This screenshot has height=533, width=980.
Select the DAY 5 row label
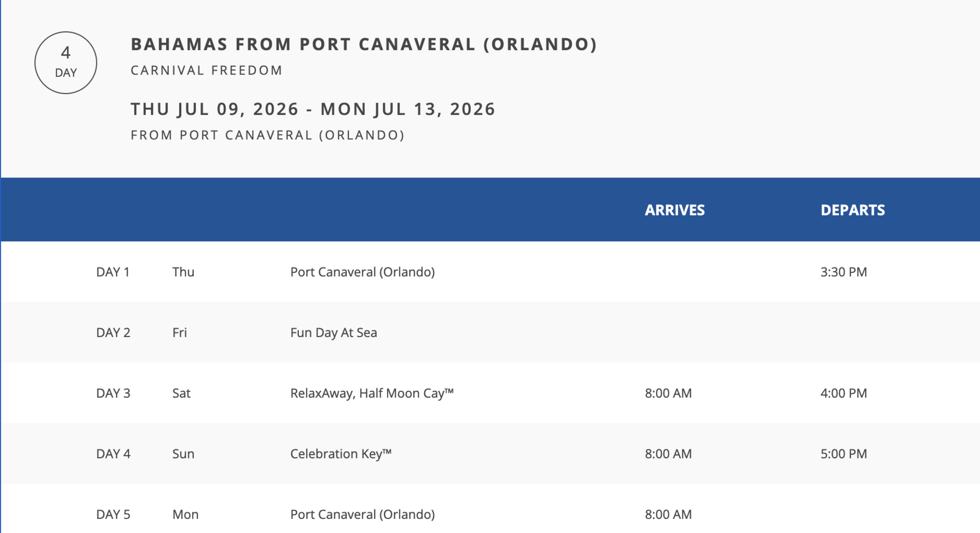click(x=113, y=514)
